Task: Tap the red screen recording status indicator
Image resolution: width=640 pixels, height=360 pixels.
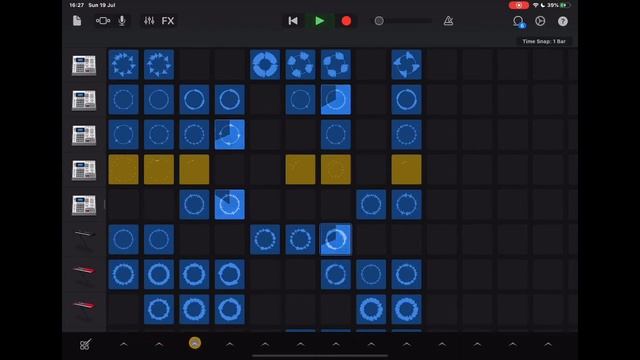Action: (519, 5)
